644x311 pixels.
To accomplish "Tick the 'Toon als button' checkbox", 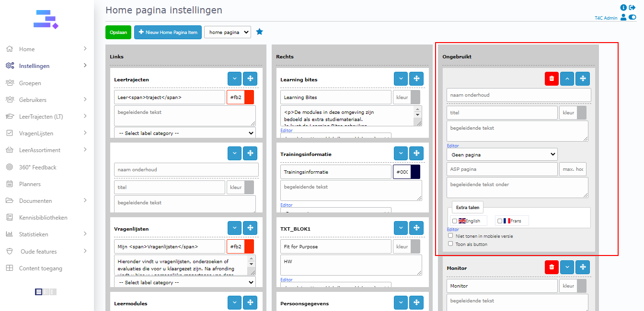I will pos(450,244).
